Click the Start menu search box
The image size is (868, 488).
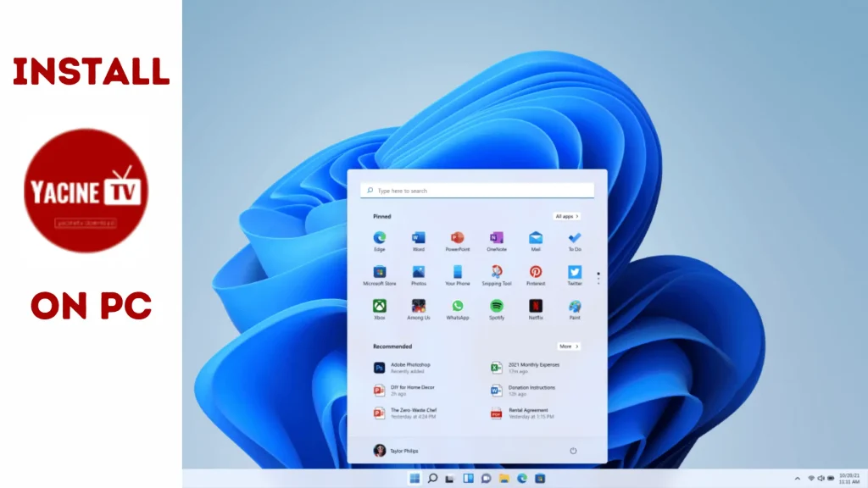[477, 191]
